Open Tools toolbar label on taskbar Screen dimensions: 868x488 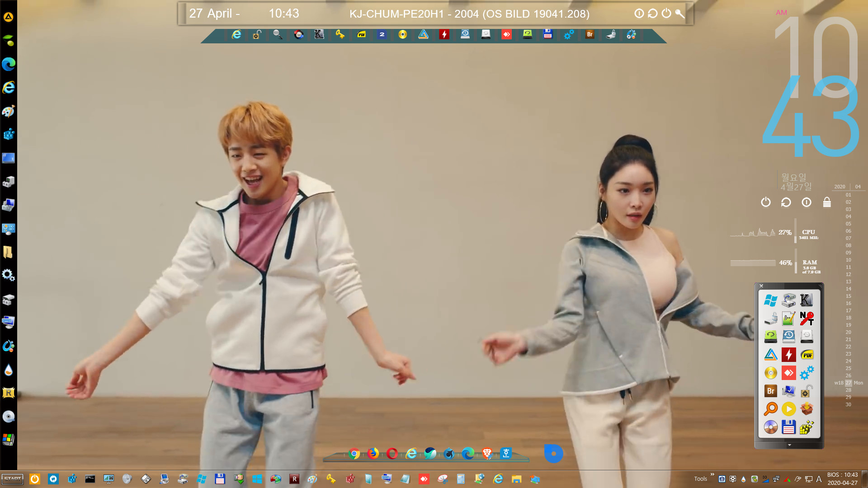point(700,479)
